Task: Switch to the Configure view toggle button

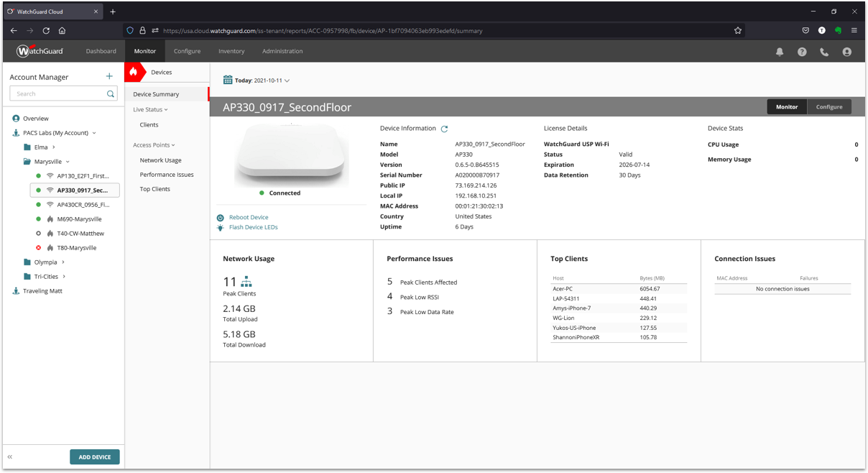Action: [x=829, y=107]
